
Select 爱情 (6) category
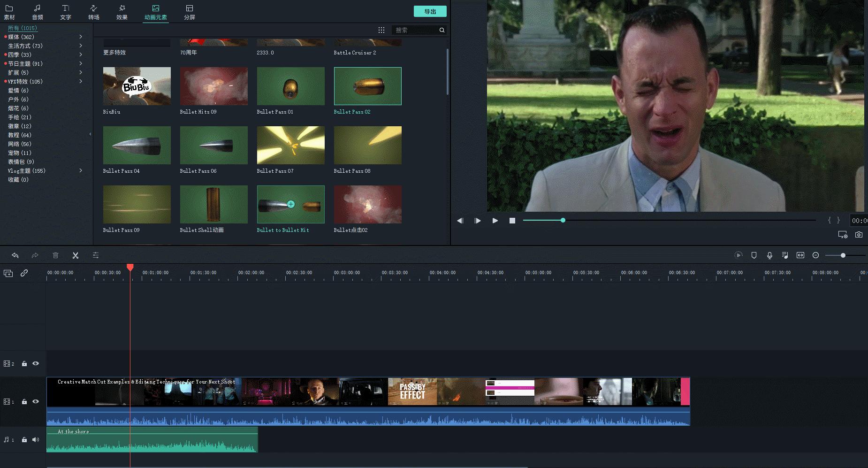pyautogui.click(x=18, y=90)
